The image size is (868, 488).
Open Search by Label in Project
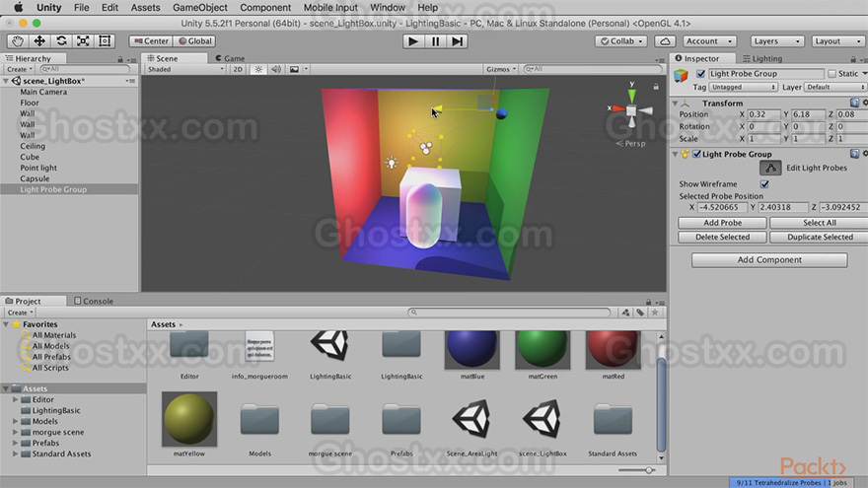coord(640,313)
